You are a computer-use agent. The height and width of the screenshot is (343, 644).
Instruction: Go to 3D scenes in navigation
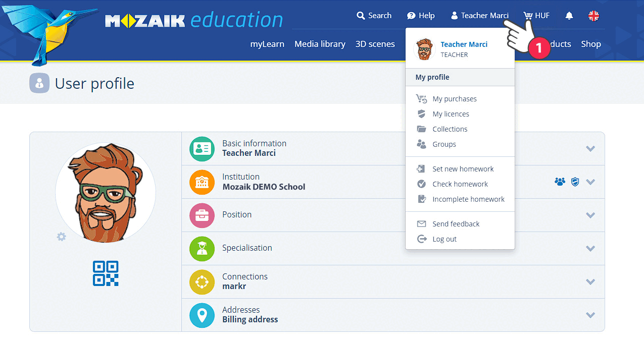[x=375, y=44]
